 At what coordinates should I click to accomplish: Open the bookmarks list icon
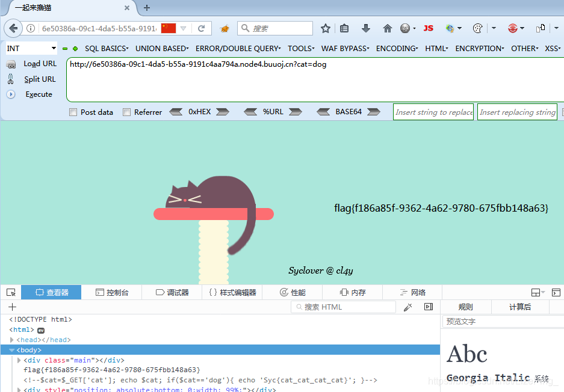point(344,28)
